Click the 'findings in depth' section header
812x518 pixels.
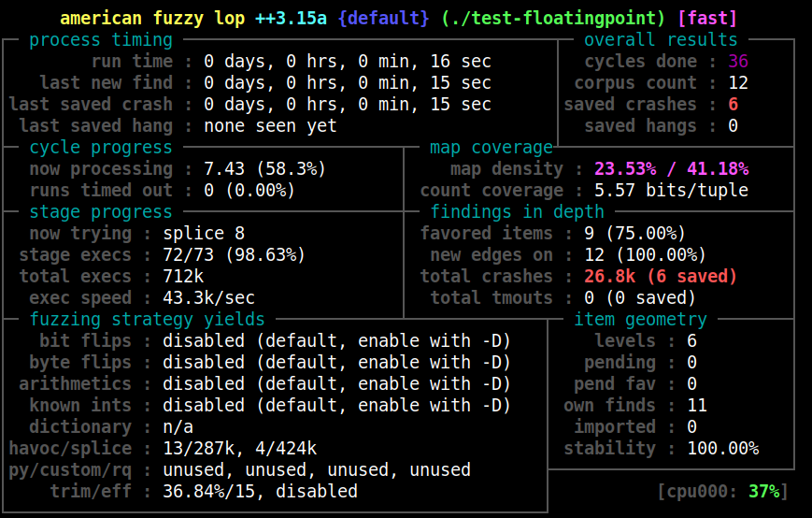pyautogui.click(x=517, y=212)
